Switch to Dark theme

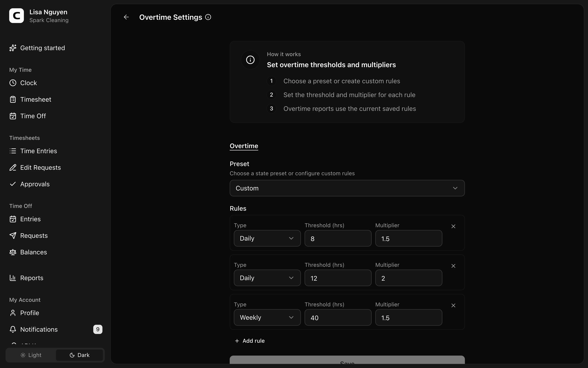79,355
